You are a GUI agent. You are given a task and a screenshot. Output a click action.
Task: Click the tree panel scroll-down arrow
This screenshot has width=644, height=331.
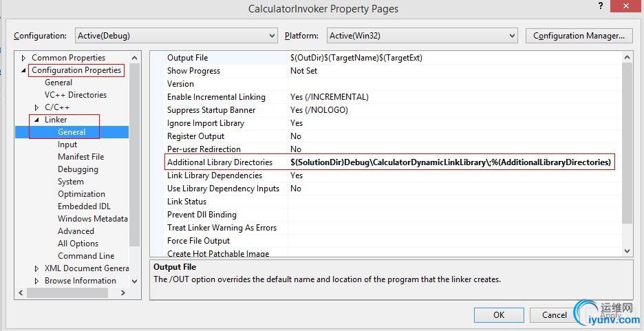coord(135,281)
